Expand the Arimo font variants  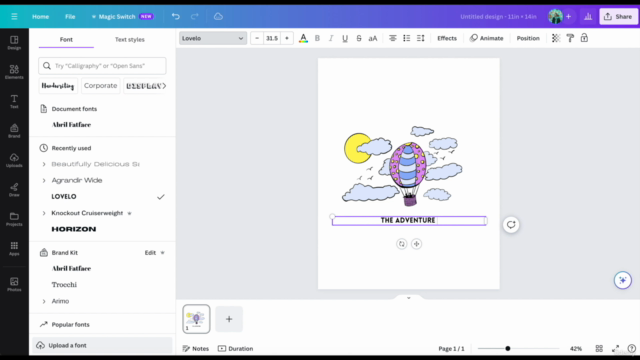[44, 301]
